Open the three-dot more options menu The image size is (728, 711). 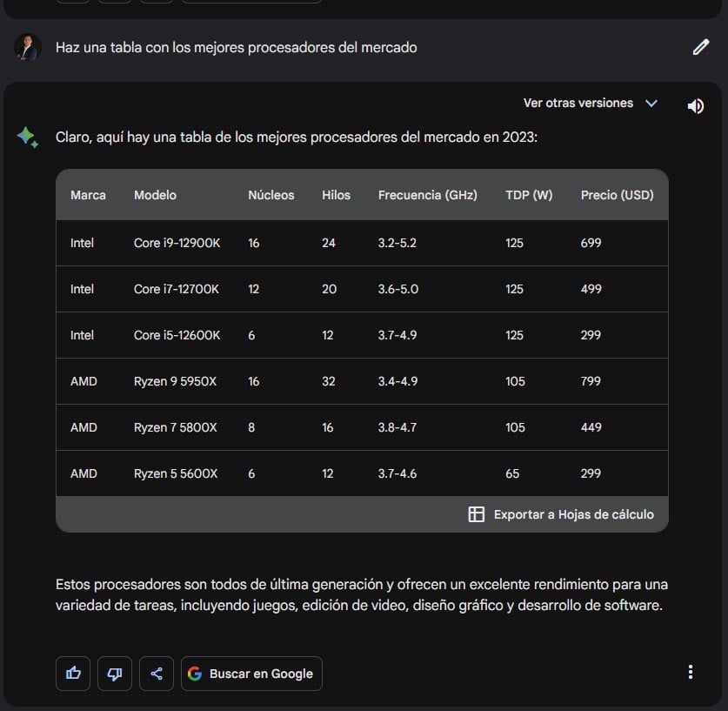(691, 672)
